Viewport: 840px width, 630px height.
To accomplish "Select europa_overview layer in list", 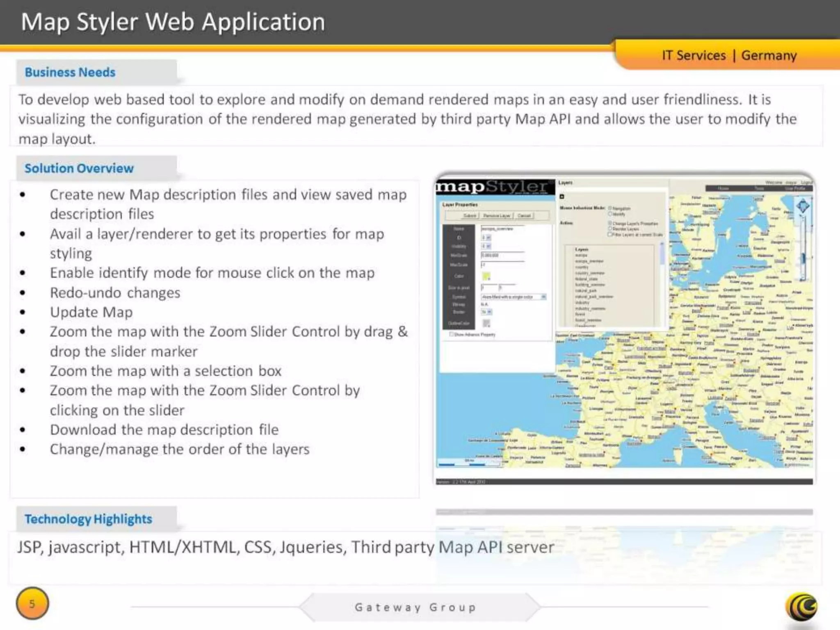I will tap(589, 261).
